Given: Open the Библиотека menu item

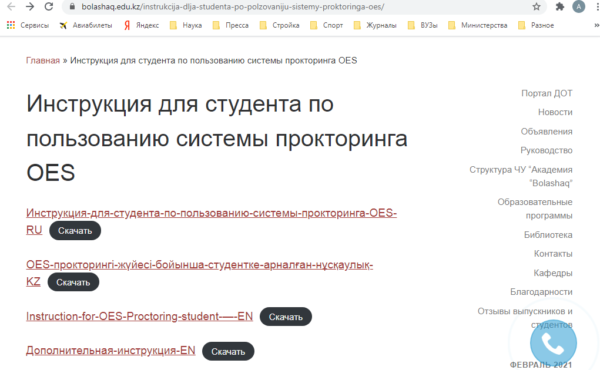Looking at the screenshot, I should [548, 235].
